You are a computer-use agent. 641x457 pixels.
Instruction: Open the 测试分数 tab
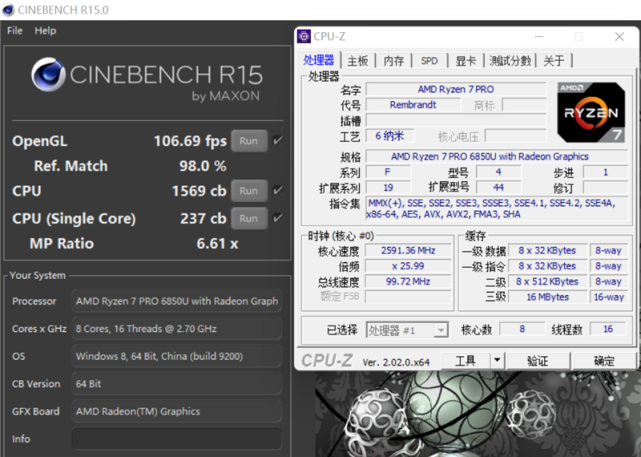510,61
